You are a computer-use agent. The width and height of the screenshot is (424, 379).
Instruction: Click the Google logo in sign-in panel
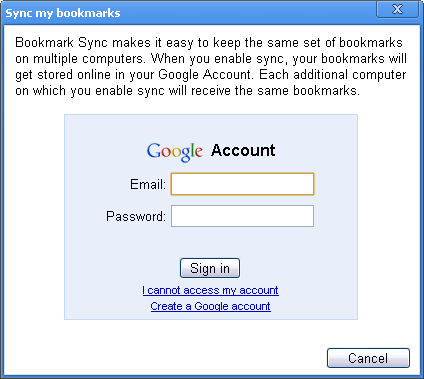tap(175, 152)
